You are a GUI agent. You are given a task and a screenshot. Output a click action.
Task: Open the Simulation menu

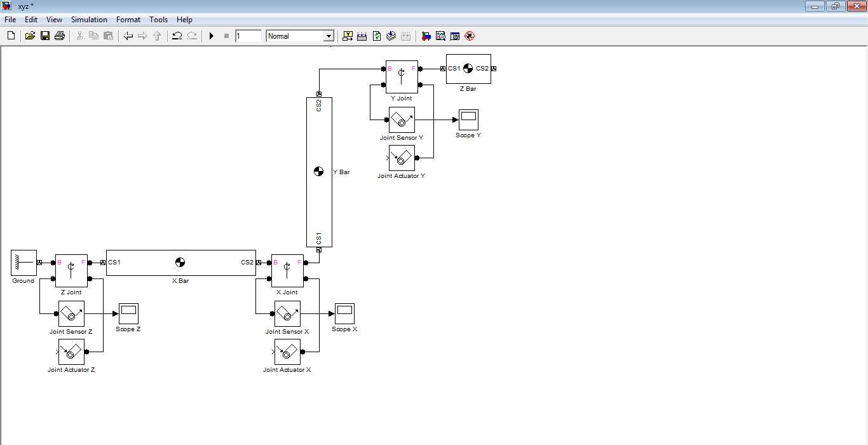[89, 20]
